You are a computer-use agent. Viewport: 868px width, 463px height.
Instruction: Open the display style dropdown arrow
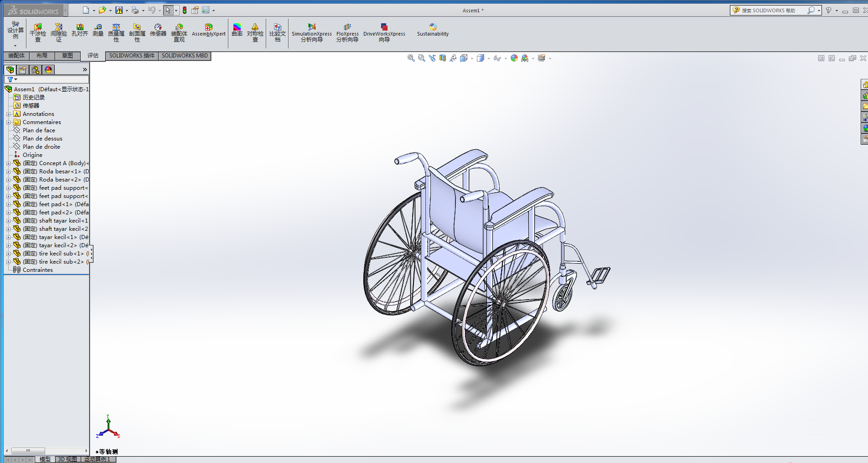489,58
